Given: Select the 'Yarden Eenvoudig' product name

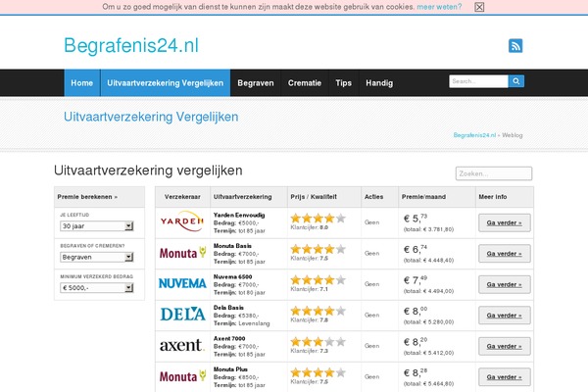Looking at the screenshot, I should 239,215.
